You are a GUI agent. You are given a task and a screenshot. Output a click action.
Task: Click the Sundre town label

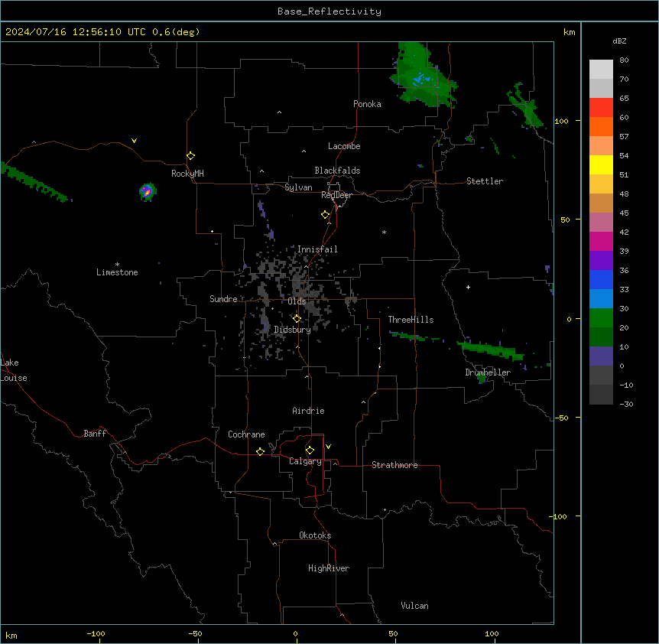click(223, 299)
